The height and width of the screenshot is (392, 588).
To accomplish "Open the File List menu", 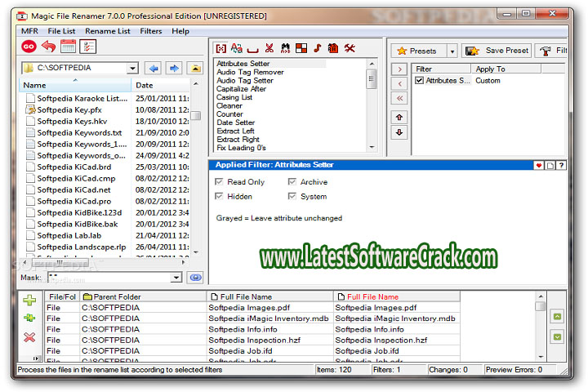I will 61,31.
